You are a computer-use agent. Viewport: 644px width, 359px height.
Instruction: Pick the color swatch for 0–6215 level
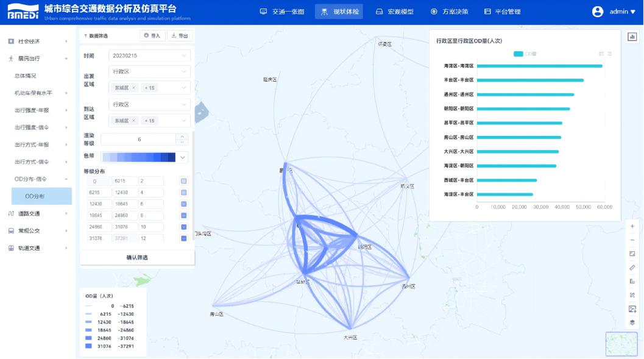click(x=183, y=181)
